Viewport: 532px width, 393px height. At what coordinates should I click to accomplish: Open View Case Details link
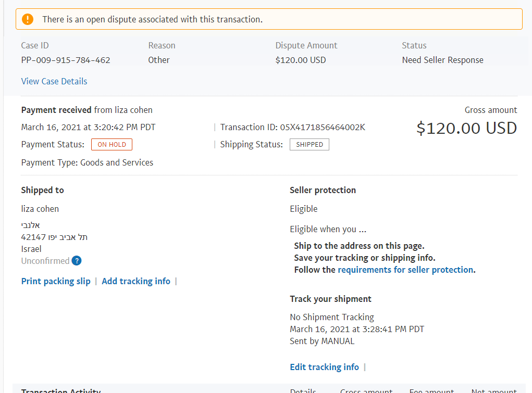pyautogui.click(x=54, y=81)
